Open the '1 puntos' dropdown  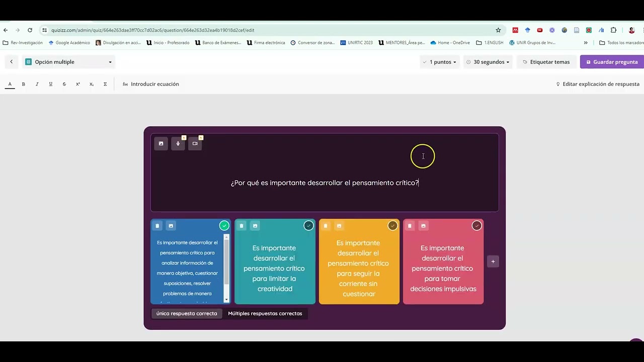click(x=439, y=62)
